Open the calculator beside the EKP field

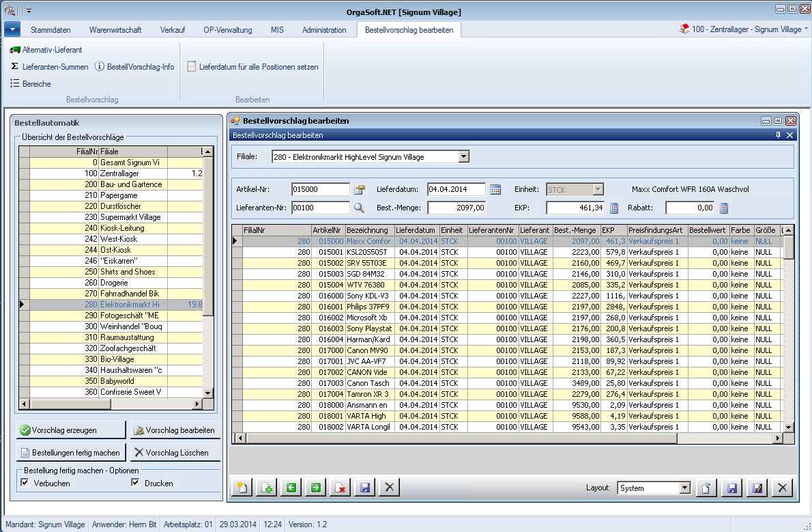click(x=613, y=208)
